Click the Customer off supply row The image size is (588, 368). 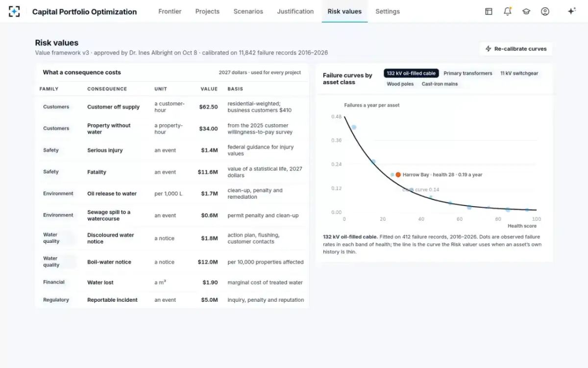pyautogui.click(x=172, y=107)
